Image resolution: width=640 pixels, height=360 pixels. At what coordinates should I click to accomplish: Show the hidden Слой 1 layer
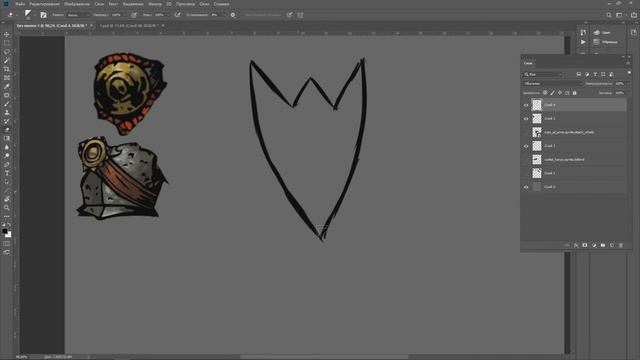(526, 173)
